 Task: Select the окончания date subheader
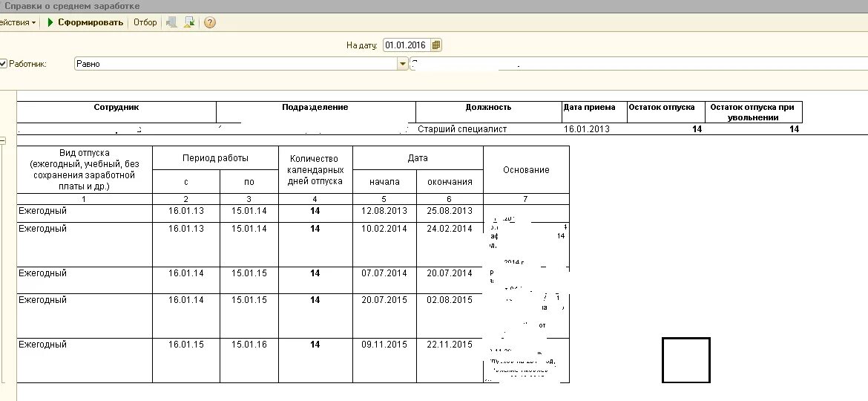[x=450, y=182]
